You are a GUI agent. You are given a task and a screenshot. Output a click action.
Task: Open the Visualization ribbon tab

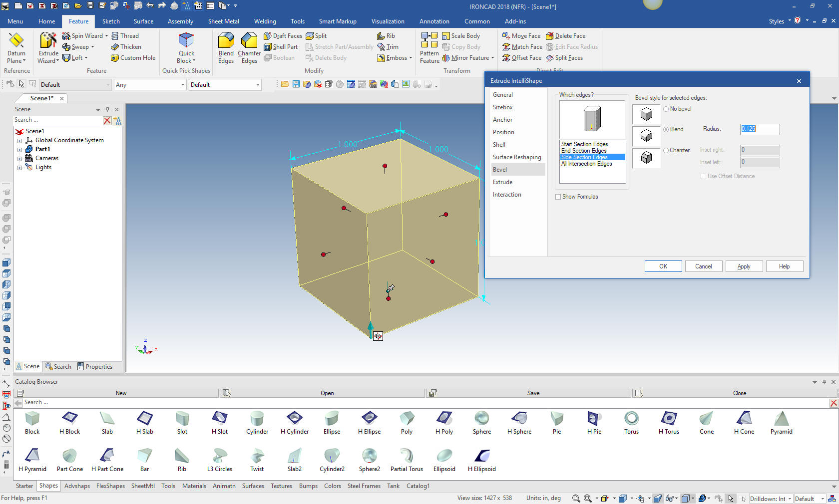(388, 21)
